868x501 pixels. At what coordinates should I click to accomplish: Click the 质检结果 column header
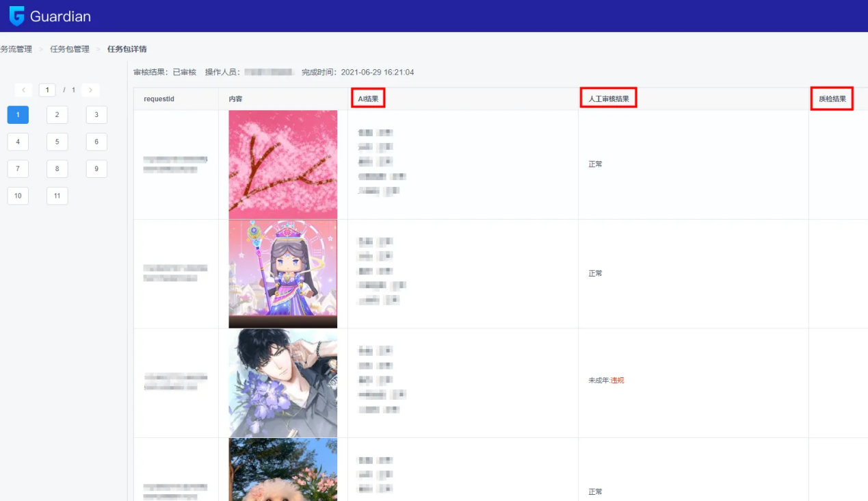coord(832,99)
